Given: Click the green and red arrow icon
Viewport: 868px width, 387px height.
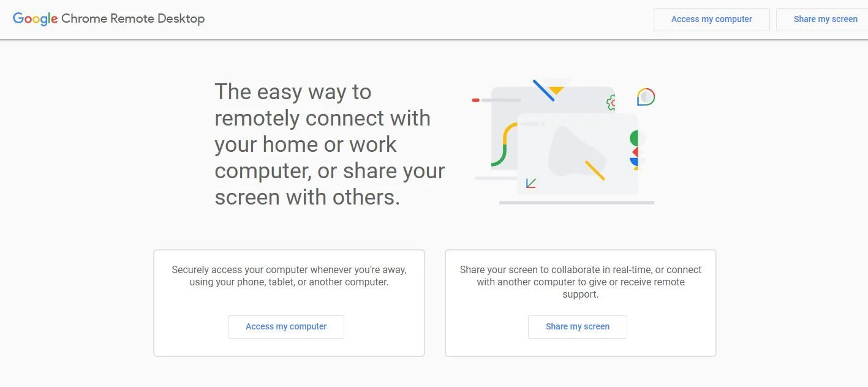Looking at the screenshot, I should tap(531, 183).
